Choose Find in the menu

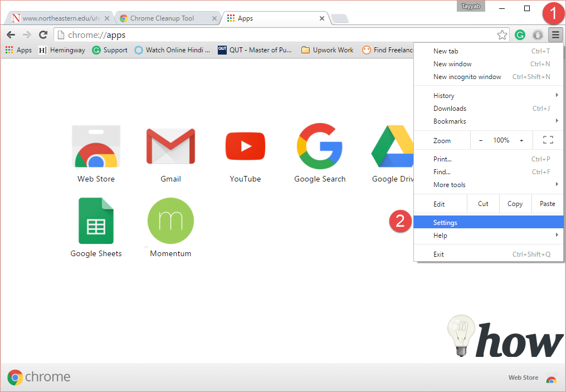[489, 172]
